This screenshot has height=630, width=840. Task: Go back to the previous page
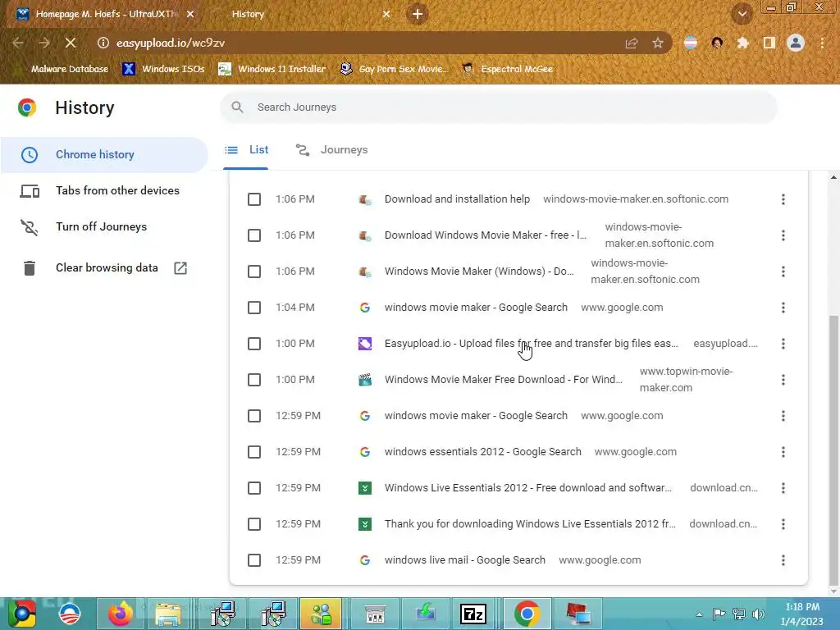[x=18, y=43]
